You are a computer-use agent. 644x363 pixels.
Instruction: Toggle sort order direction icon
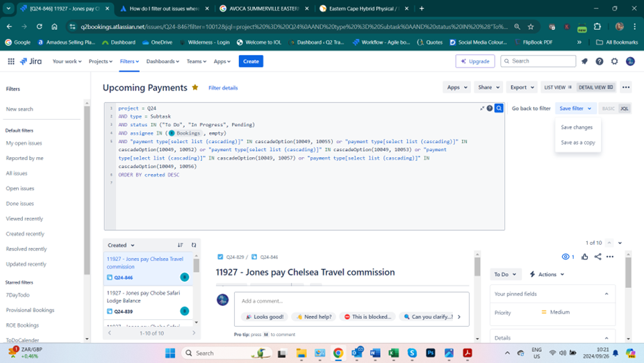tap(181, 245)
